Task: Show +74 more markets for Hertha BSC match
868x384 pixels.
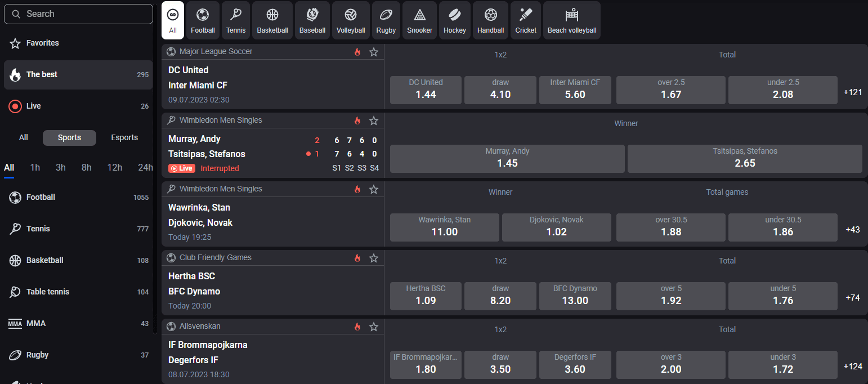Action: pyautogui.click(x=853, y=297)
